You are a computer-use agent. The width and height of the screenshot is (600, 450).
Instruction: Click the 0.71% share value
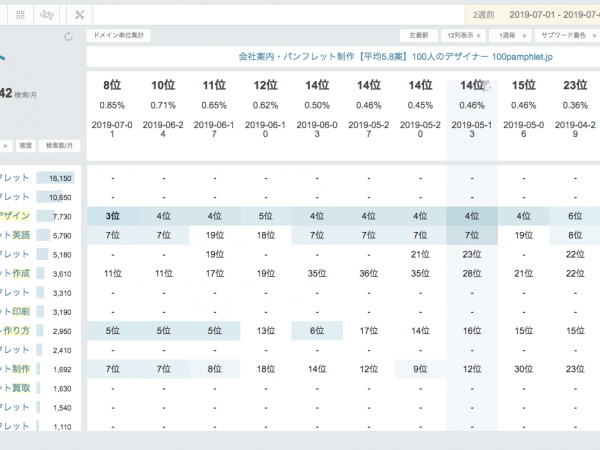tap(163, 105)
